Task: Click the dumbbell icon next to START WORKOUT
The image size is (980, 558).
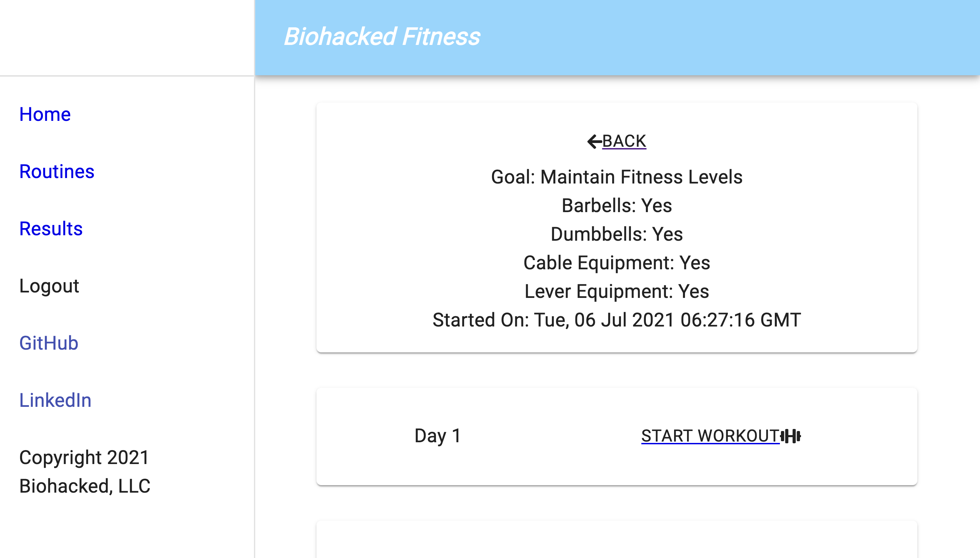Action: point(790,436)
